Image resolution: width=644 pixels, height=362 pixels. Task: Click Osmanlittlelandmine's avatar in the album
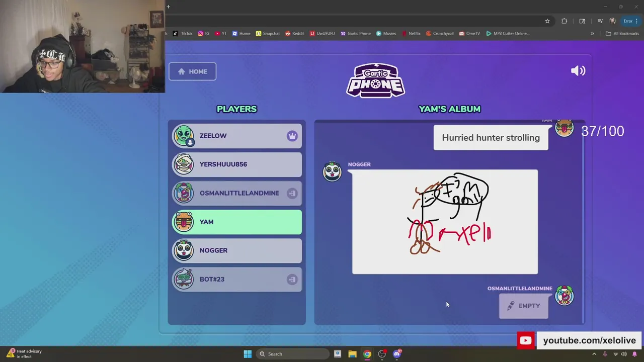(x=564, y=295)
